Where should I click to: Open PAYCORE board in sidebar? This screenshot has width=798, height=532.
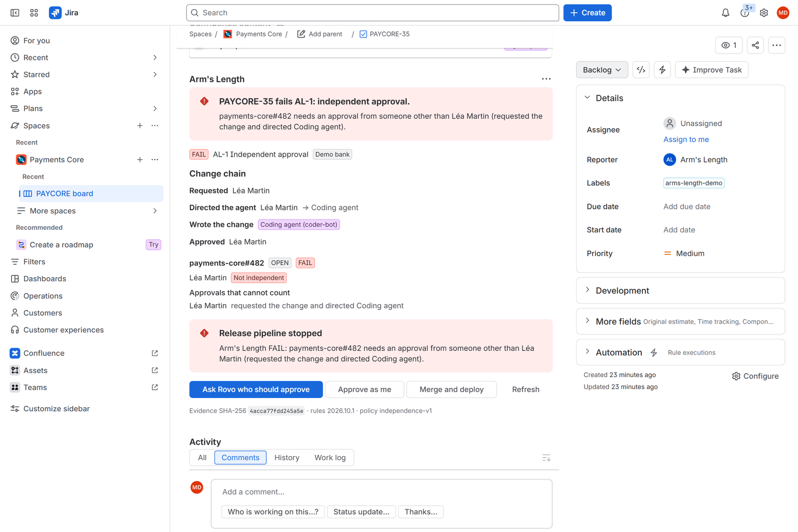[91, 193]
